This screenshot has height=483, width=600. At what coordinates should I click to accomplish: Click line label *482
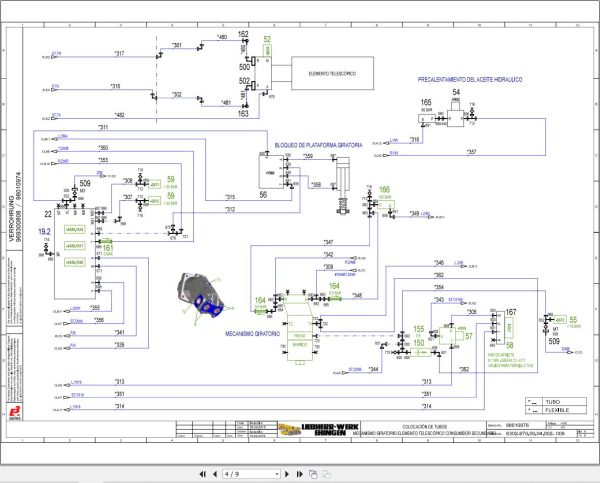pyautogui.click(x=119, y=115)
